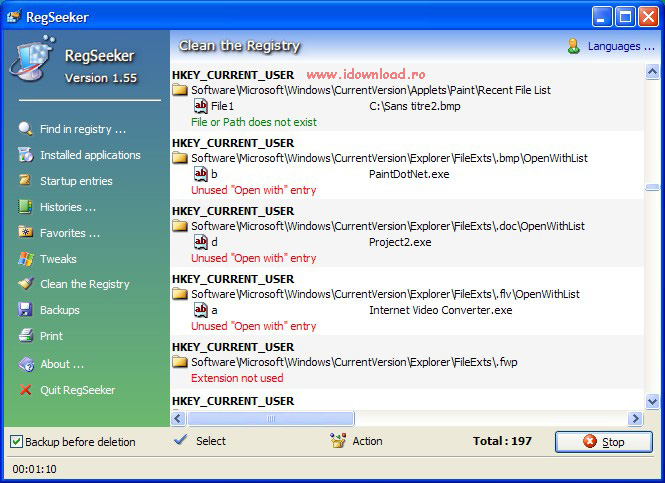This screenshot has width=665, height=483.
Task: Click horizontal scrollbar left arrow
Action: 178,419
